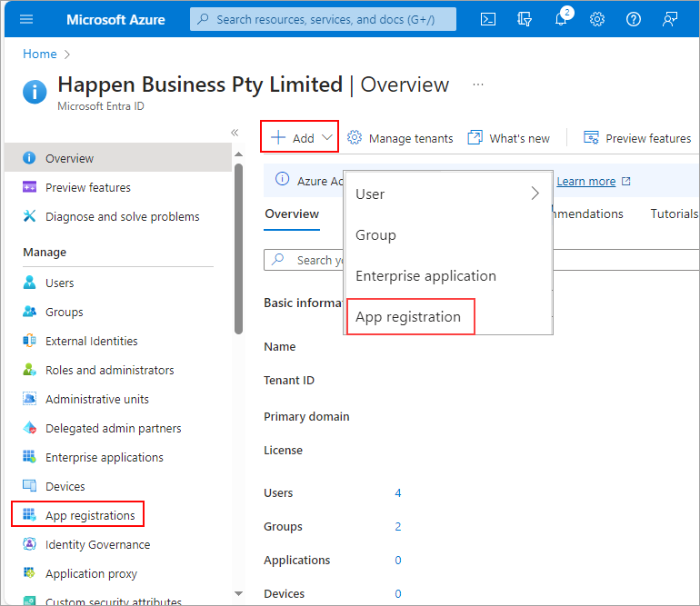Image resolution: width=700 pixels, height=606 pixels.
Task: Open the Cloud Shell icon in header
Action: (x=488, y=19)
